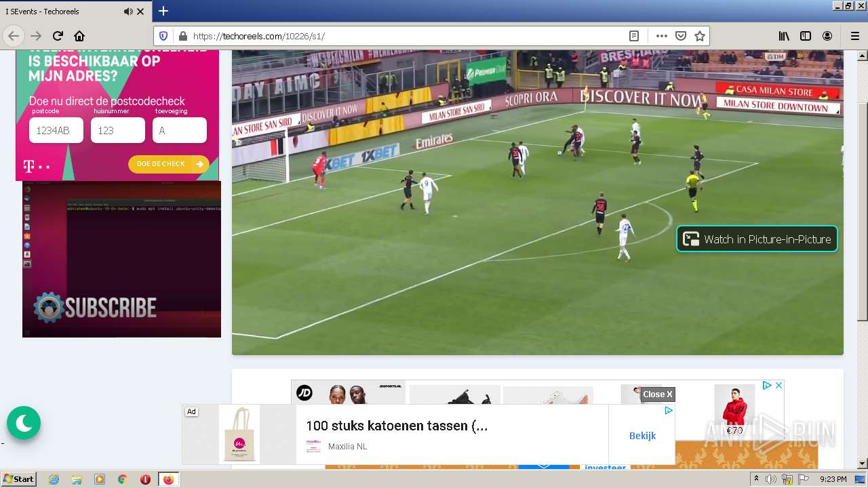Image resolution: width=868 pixels, height=488 pixels.
Task: Click the toevoeging input field
Action: click(x=180, y=130)
